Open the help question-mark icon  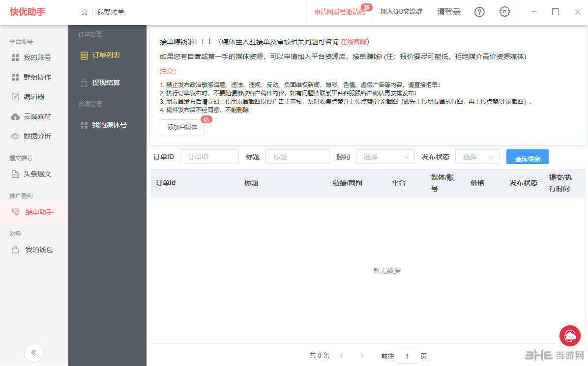tap(479, 12)
